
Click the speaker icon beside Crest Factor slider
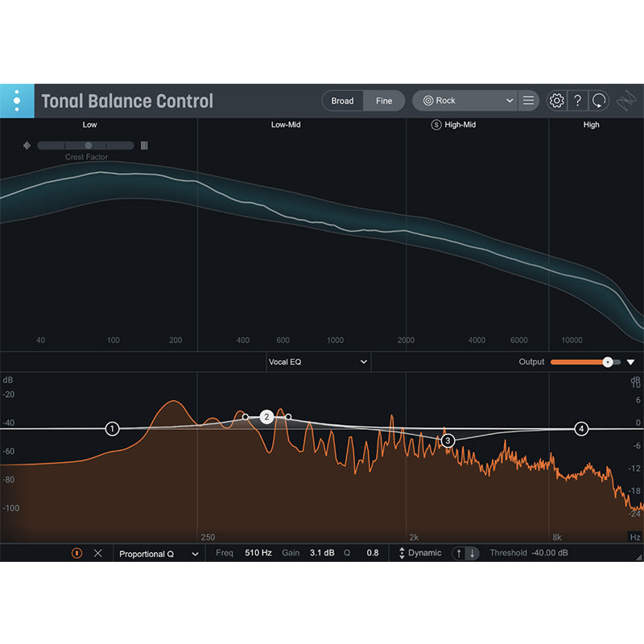(x=27, y=145)
